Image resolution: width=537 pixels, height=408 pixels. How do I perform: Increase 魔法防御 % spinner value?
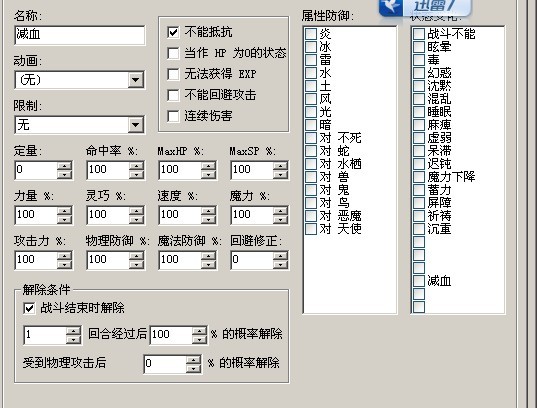pos(208,256)
